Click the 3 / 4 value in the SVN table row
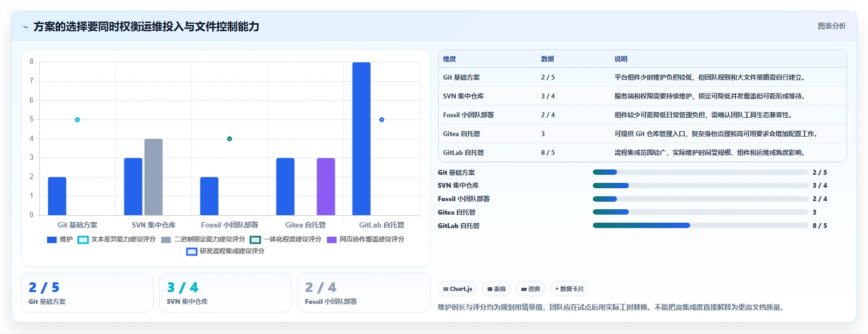Viewport: 868px width, 334px height. 548,96
